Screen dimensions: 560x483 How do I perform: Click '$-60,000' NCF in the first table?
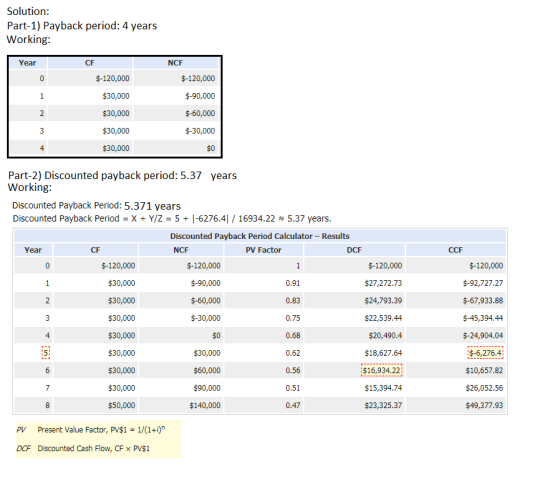[x=200, y=114]
